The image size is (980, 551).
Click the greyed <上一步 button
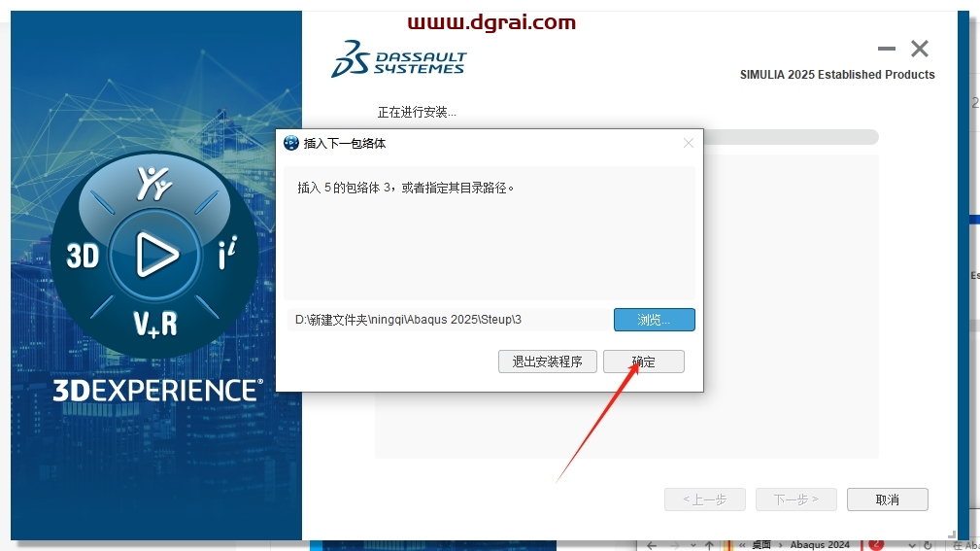(704, 499)
